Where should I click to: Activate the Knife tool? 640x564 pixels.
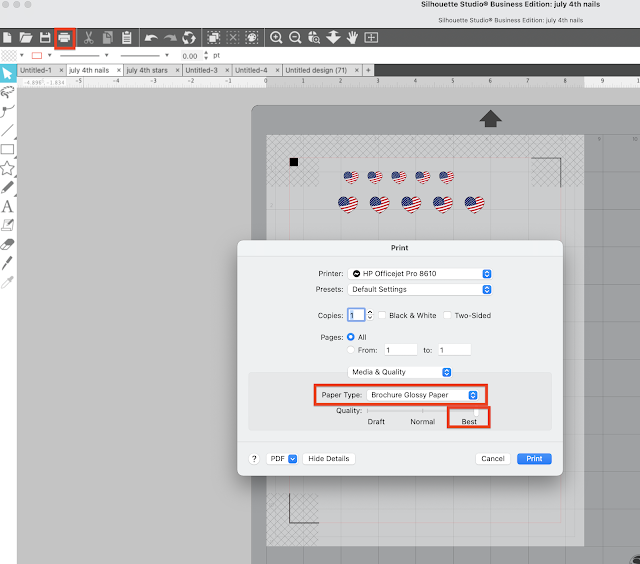[x=7, y=263]
